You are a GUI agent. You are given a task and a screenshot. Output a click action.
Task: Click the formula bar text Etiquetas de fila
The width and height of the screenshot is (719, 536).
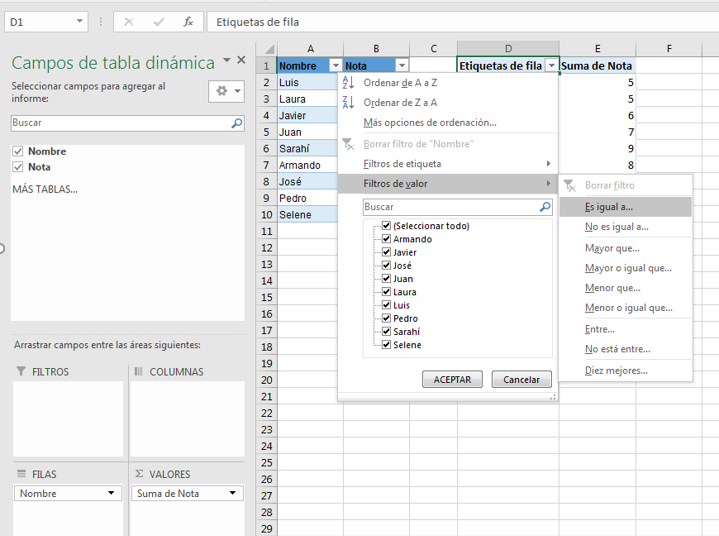click(x=258, y=22)
